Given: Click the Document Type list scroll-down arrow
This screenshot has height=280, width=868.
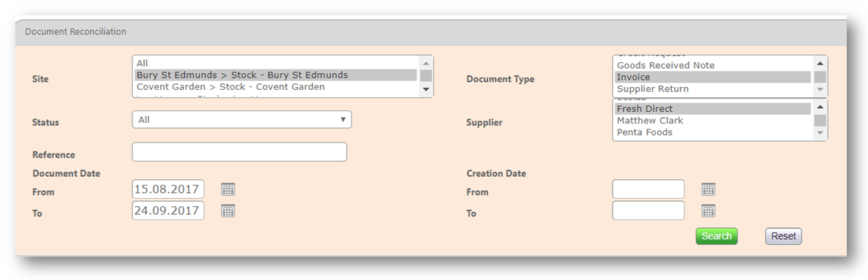Looking at the screenshot, I should (820, 88).
